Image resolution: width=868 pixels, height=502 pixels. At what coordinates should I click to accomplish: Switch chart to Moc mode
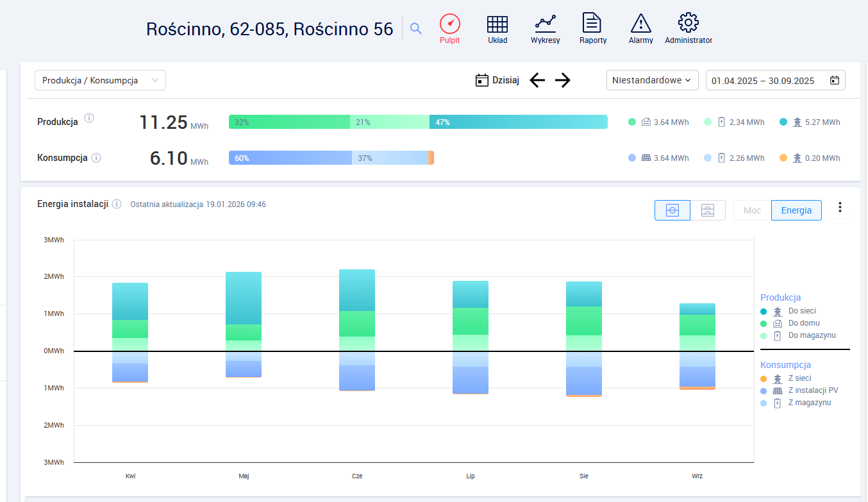click(x=752, y=210)
